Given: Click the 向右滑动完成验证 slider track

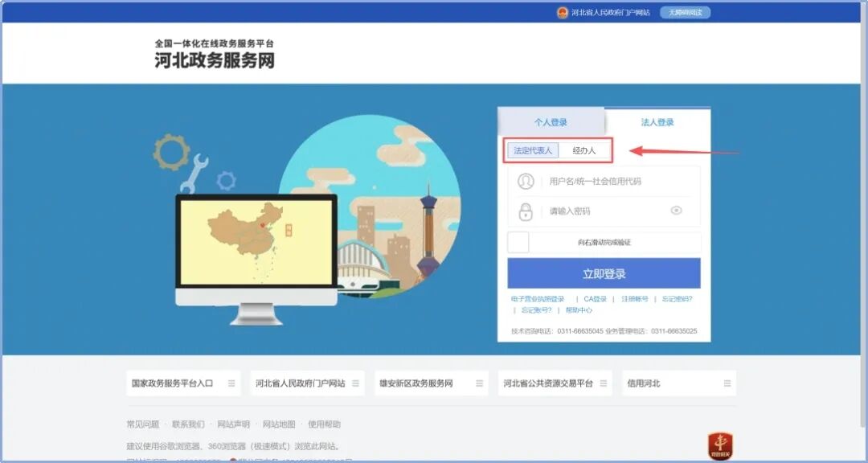Looking at the screenshot, I should [604, 243].
